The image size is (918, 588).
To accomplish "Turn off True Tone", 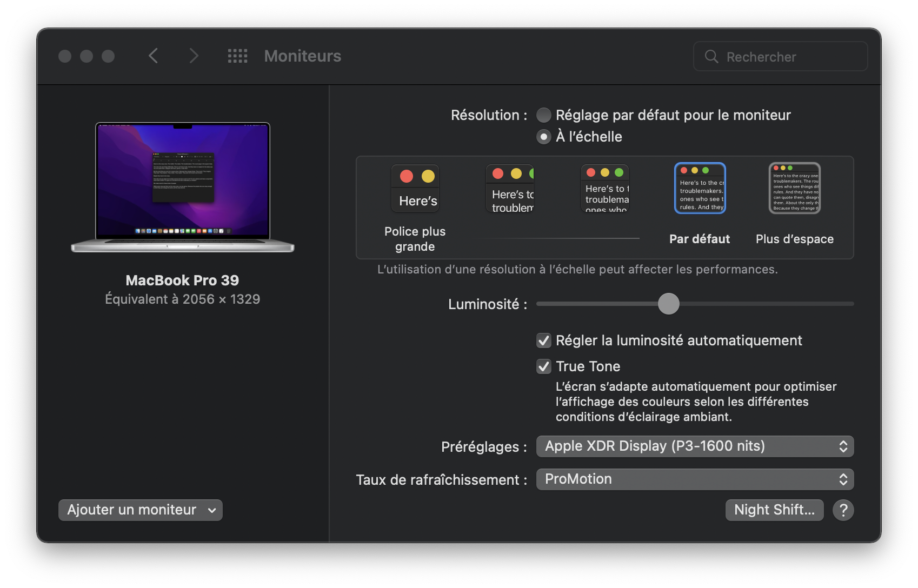I will (x=544, y=366).
